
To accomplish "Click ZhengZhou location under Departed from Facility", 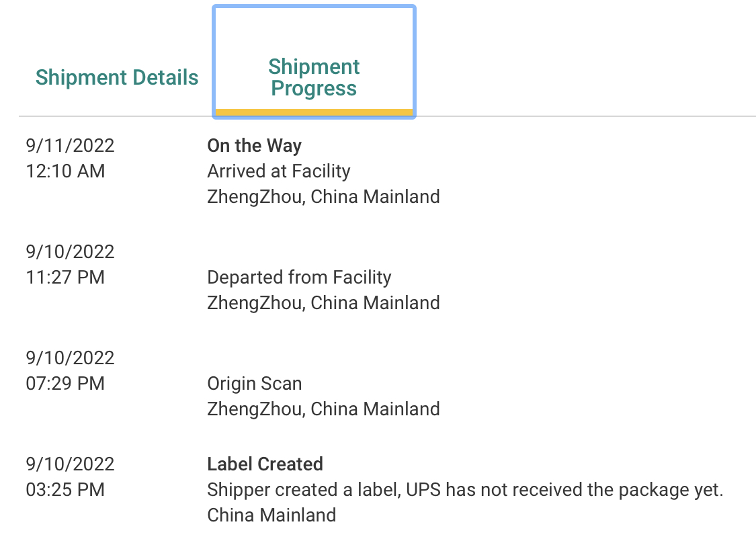I will point(323,303).
